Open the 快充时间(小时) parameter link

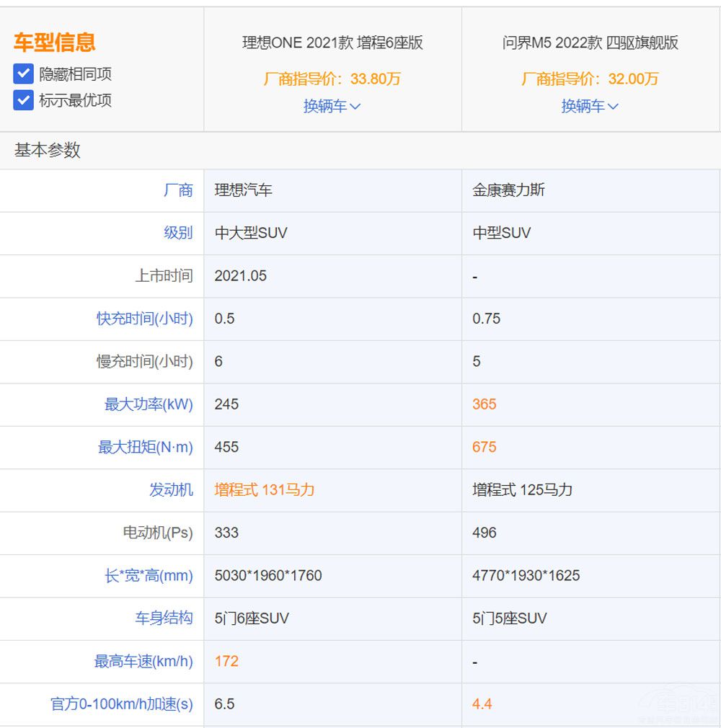click(x=145, y=319)
